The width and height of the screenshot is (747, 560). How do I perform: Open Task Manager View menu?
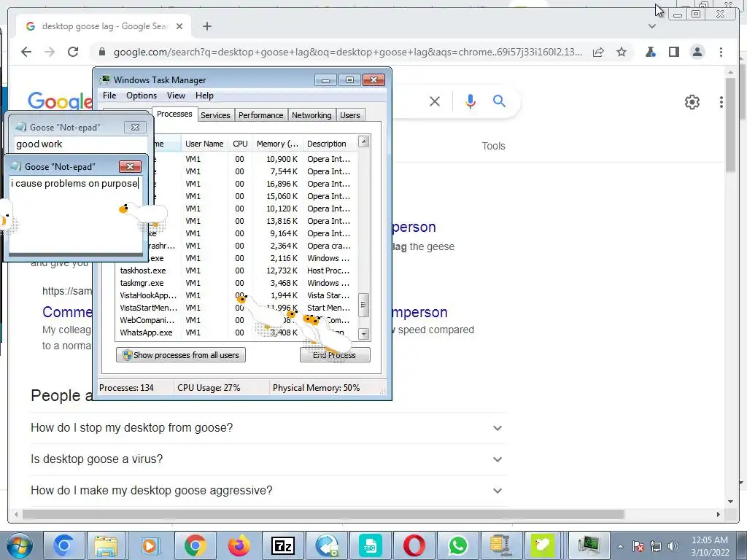[x=176, y=96]
